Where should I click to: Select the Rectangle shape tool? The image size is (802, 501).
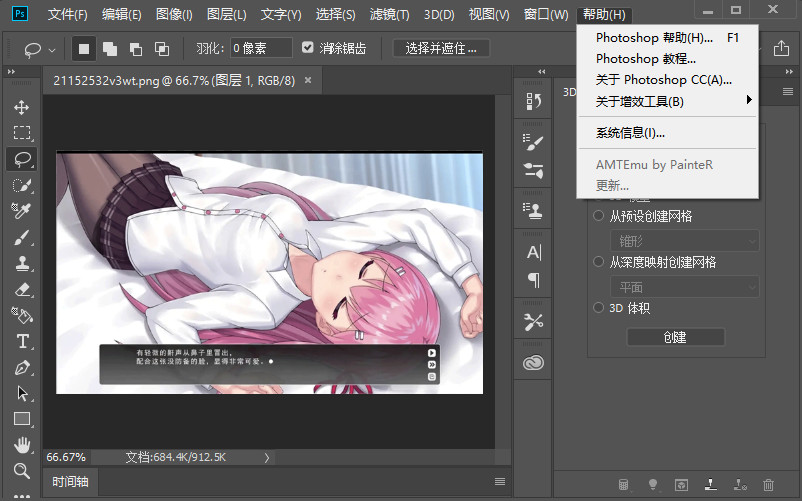click(x=21, y=419)
